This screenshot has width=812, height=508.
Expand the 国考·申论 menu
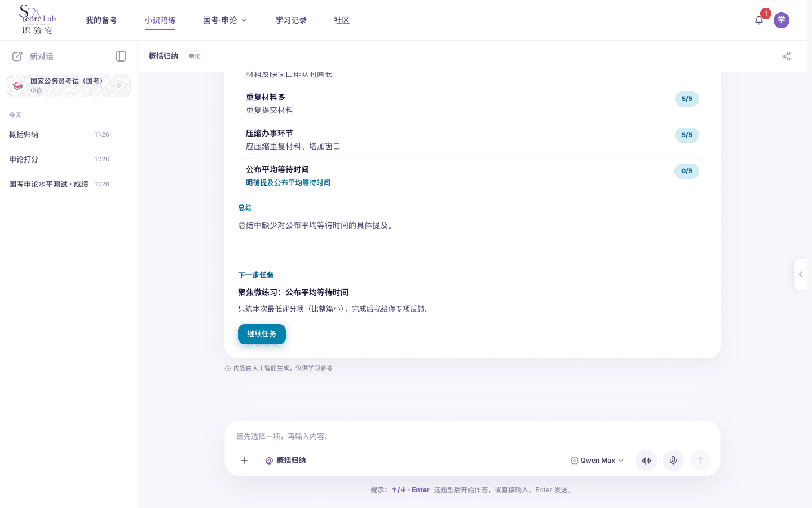pyautogui.click(x=225, y=20)
